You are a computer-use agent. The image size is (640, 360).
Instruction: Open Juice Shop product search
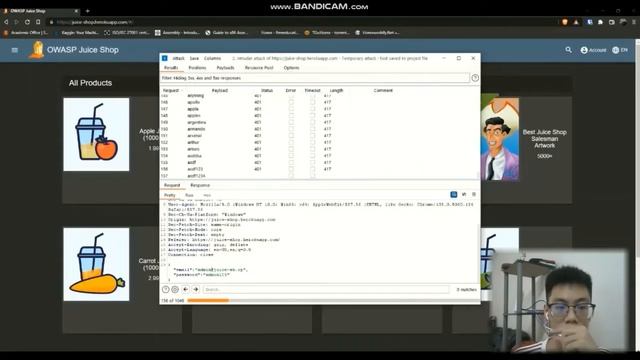[568, 50]
